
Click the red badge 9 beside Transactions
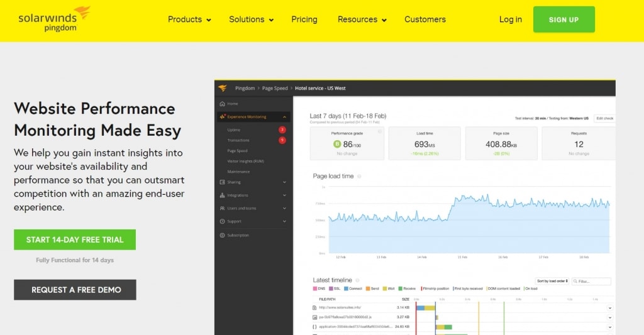pos(282,140)
